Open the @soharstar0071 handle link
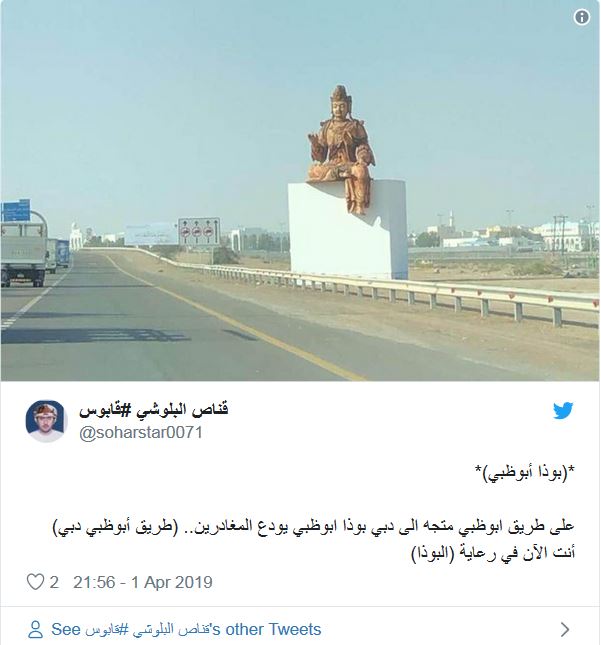Viewport: 601px width, 645px height. click(x=141, y=433)
